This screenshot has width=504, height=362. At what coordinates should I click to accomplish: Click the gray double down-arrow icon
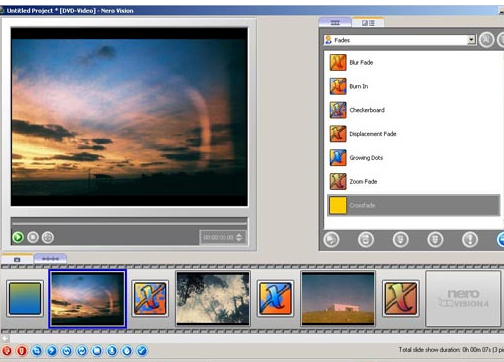click(435, 239)
